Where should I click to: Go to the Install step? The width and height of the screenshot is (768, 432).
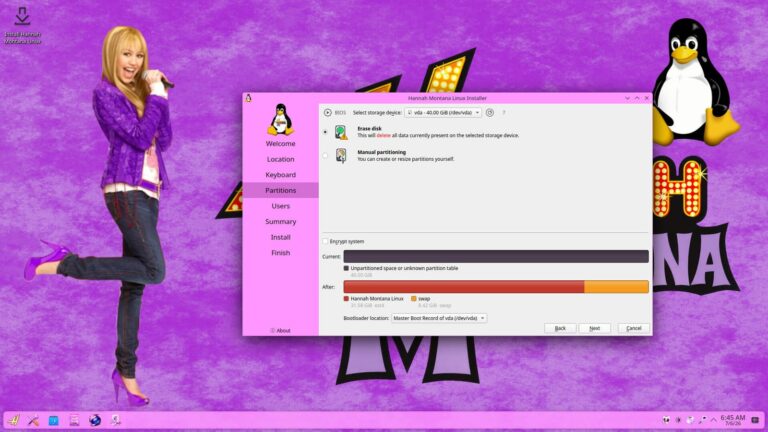coord(281,238)
